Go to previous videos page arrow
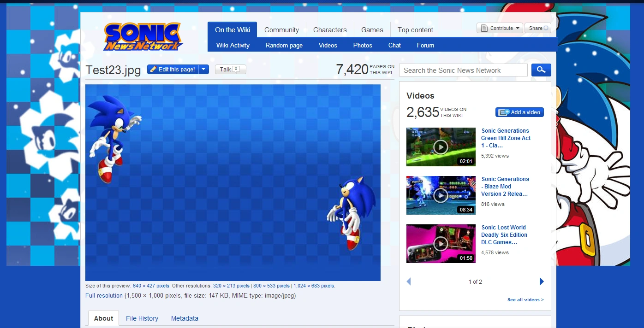The width and height of the screenshot is (644, 328). pyautogui.click(x=409, y=281)
